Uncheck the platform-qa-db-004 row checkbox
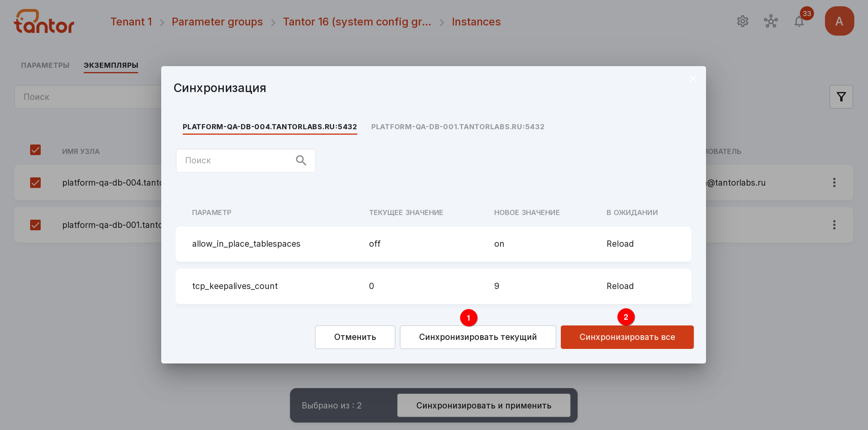This screenshot has height=430, width=868. click(x=35, y=182)
